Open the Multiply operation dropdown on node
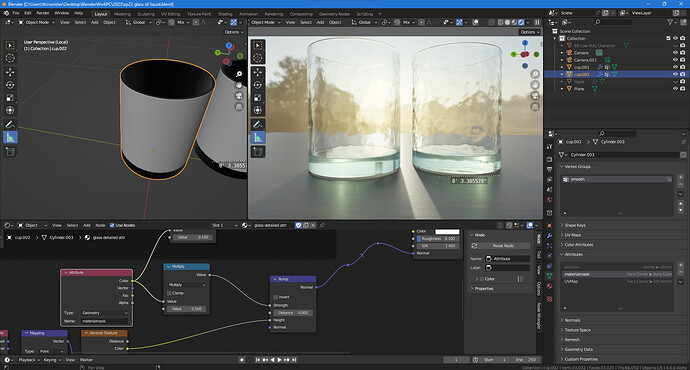The image size is (690, 370). pos(187,285)
